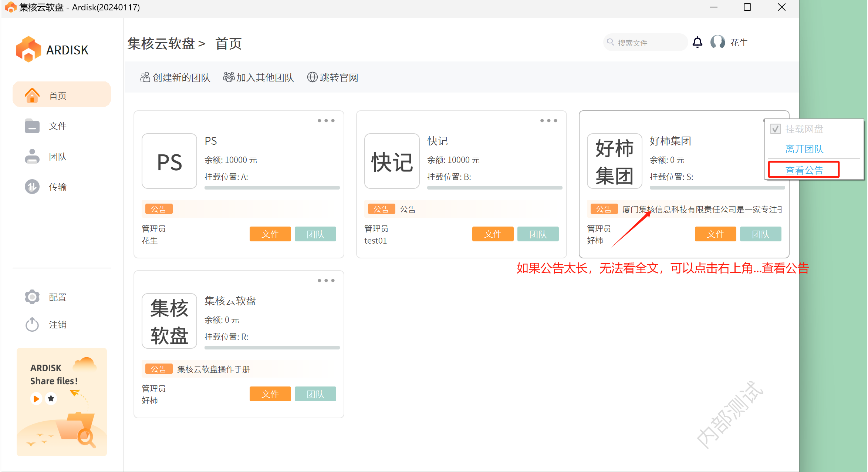868x472 pixels.
Task: Select 查看公告 in context menu
Action: coord(804,170)
